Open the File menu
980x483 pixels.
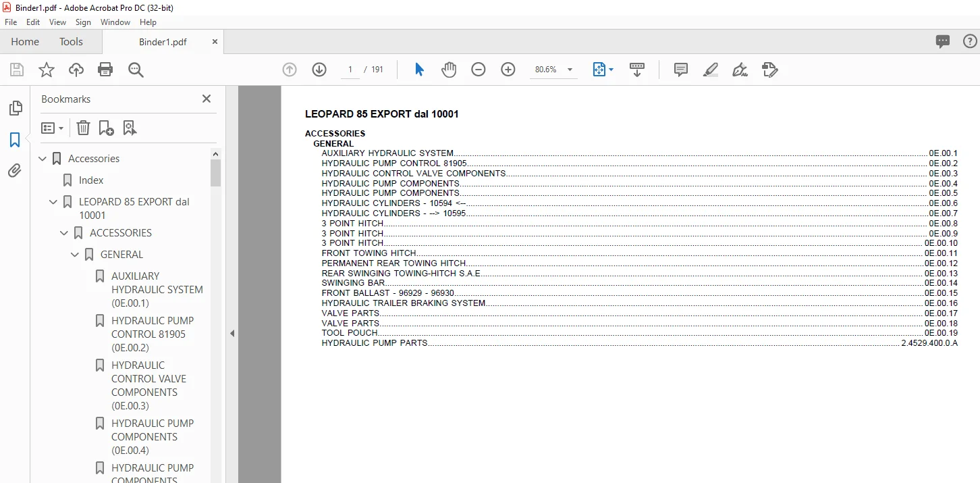coord(11,22)
